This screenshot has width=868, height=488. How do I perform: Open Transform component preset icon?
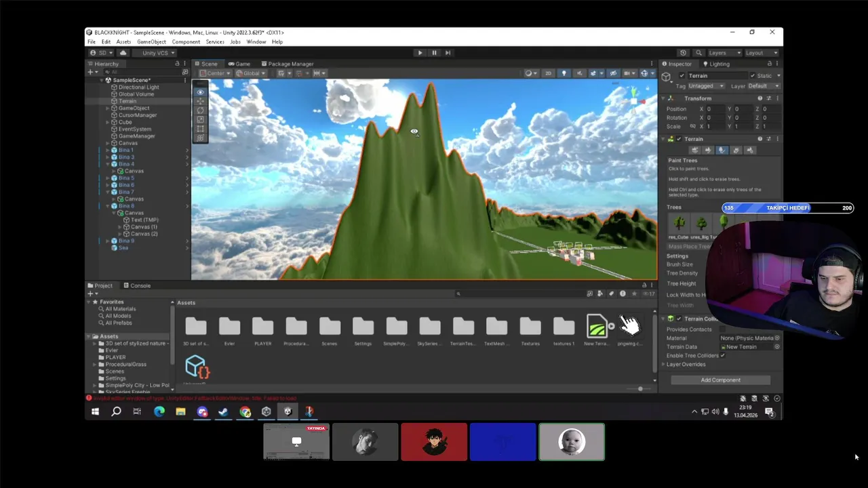pos(768,98)
